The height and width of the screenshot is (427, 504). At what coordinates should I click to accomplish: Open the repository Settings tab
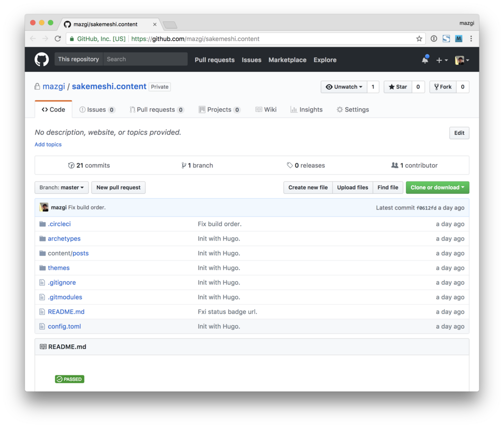352,110
